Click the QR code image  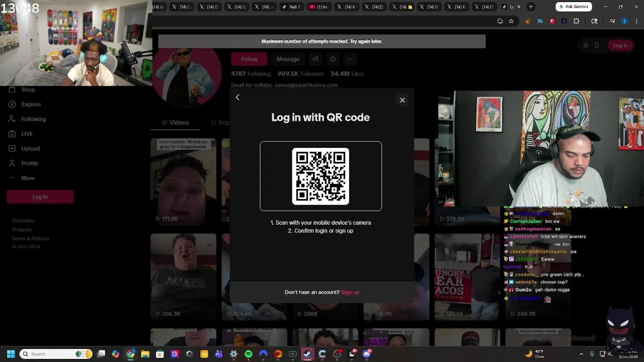(320, 176)
